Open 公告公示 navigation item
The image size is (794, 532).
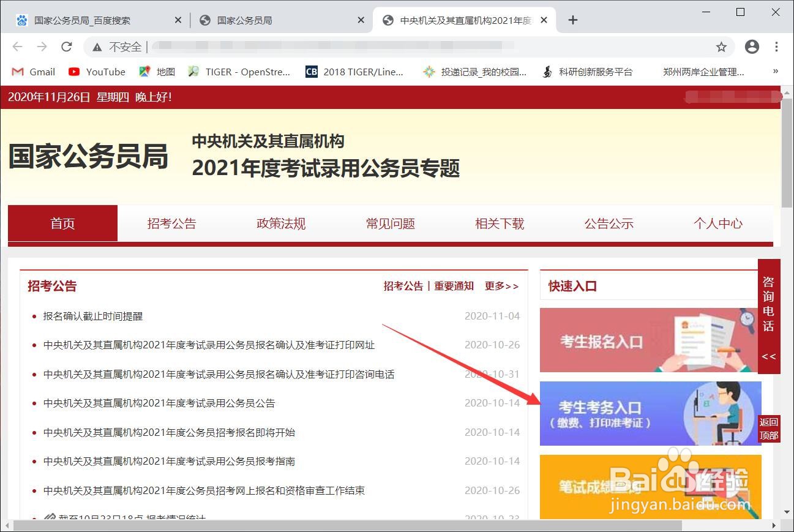tap(609, 223)
